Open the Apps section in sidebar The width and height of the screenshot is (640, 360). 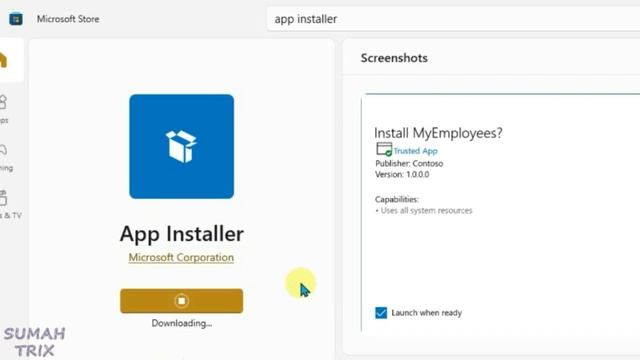(4, 109)
